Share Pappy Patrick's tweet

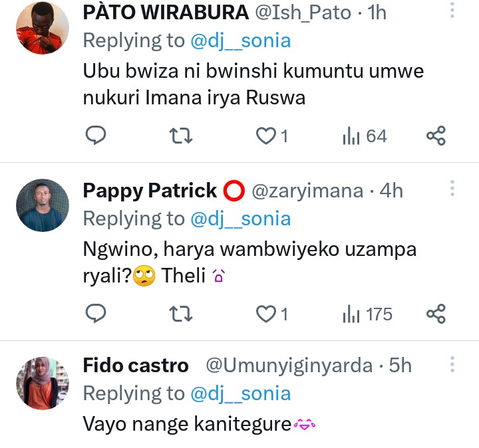pyautogui.click(x=436, y=313)
